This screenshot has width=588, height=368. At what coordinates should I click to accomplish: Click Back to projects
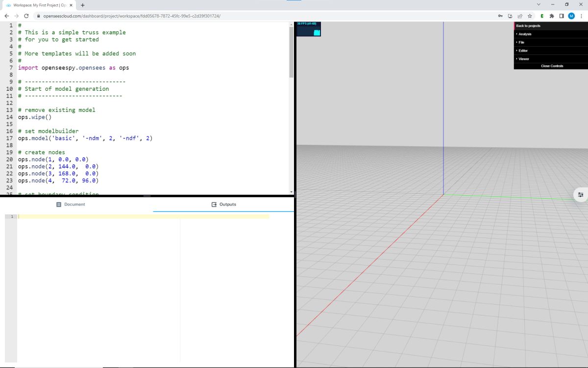pos(551,26)
